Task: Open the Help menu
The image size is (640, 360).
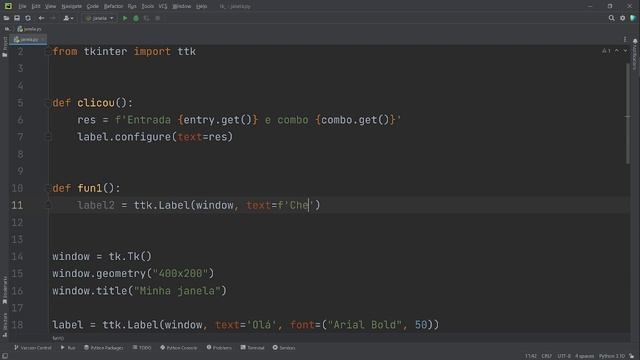Action: tap(201, 6)
